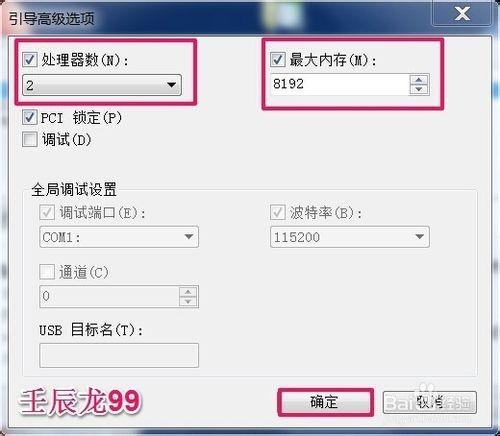The width and height of the screenshot is (500, 436).
Task: Open the processor count dropdown showing 2
Action: point(102,85)
